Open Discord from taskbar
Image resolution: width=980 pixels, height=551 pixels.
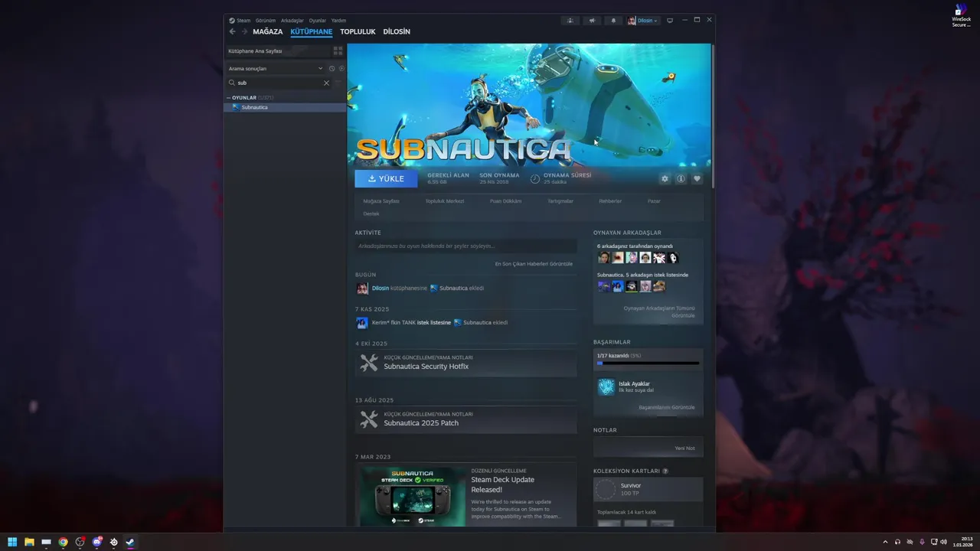click(x=96, y=542)
